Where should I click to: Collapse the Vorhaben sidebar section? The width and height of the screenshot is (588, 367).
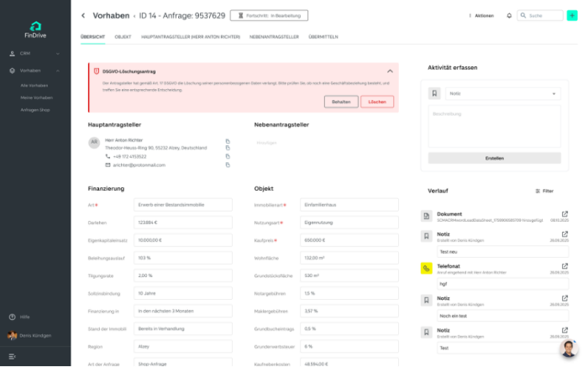point(57,71)
